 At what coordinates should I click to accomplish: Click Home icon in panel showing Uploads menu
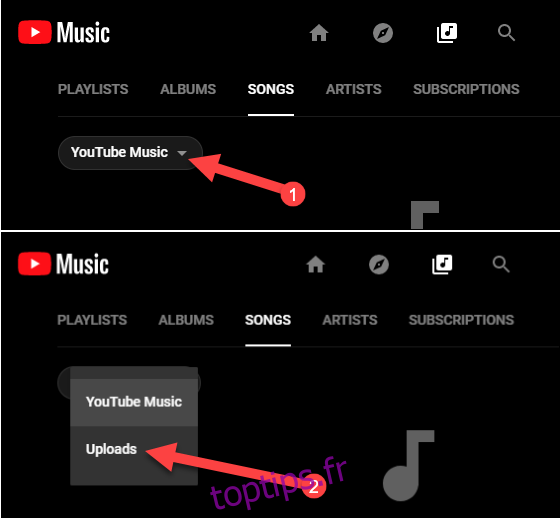point(316,264)
